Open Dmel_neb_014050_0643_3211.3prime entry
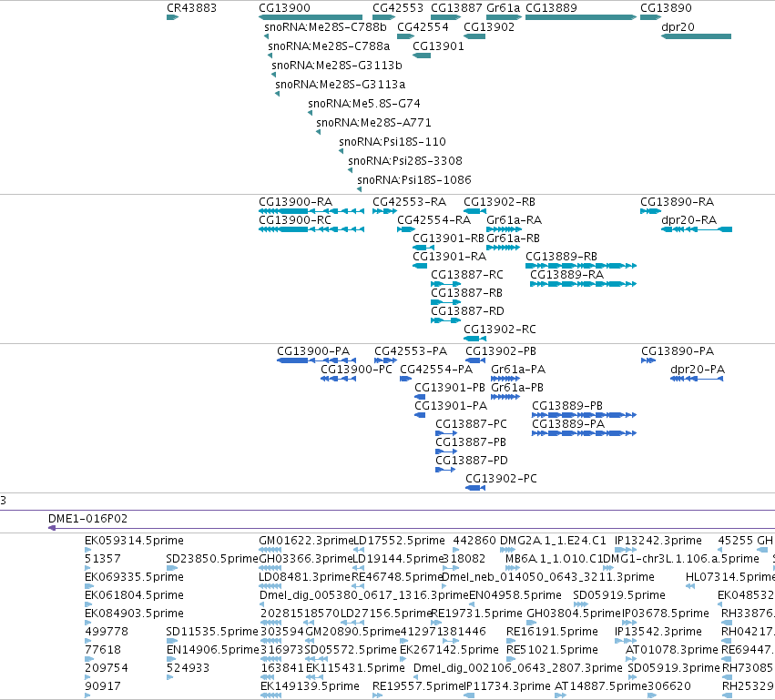The image size is (775, 700). [x=547, y=577]
